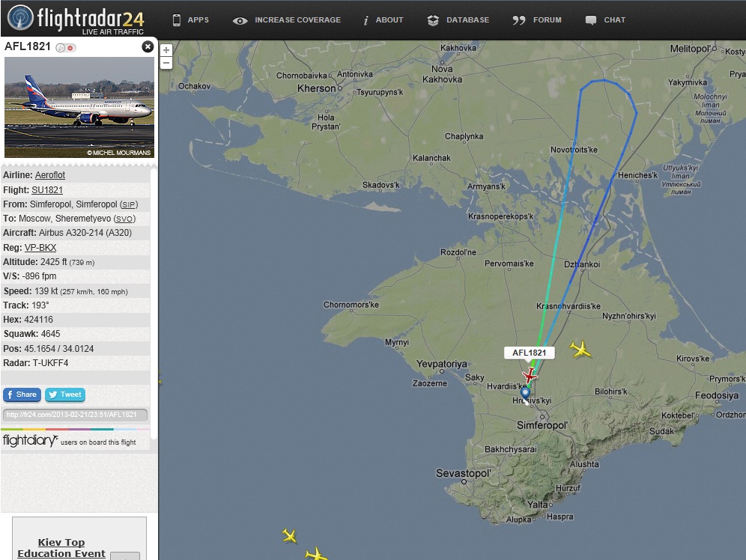Click the yellow plane near Nyzhn'ohirs'kyi

click(580, 349)
